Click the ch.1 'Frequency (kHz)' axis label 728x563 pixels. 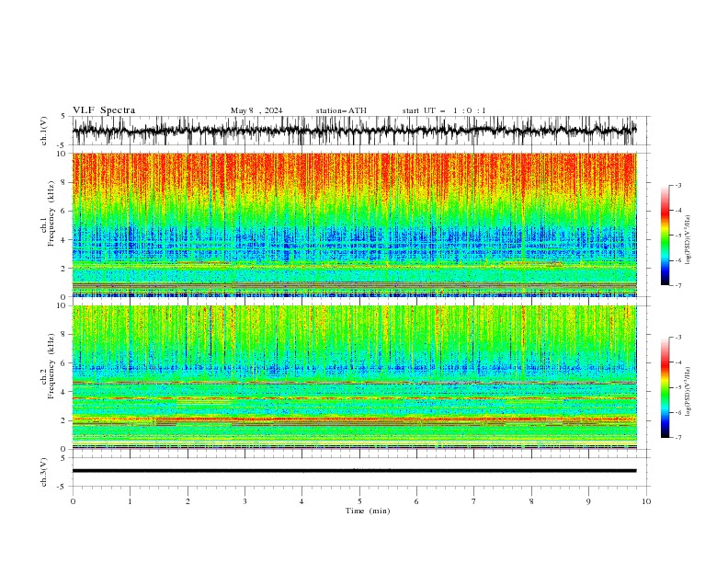51,213
